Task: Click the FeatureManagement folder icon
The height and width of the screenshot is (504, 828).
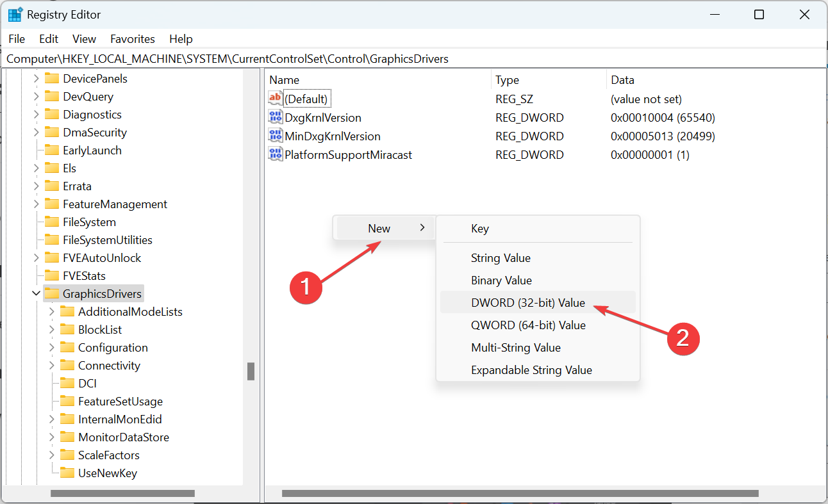Action: [52, 204]
